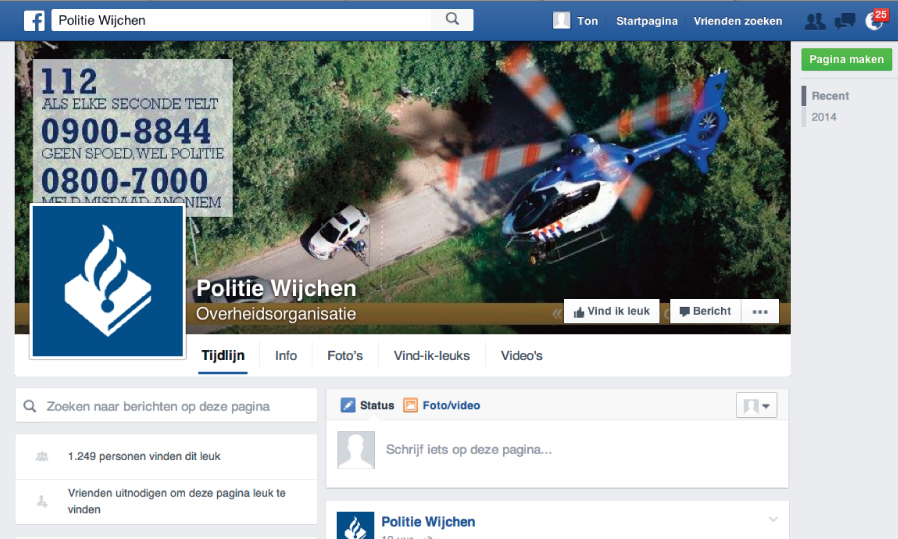Select the Foto/video icon option
This screenshot has width=898, height=539.
410,405
